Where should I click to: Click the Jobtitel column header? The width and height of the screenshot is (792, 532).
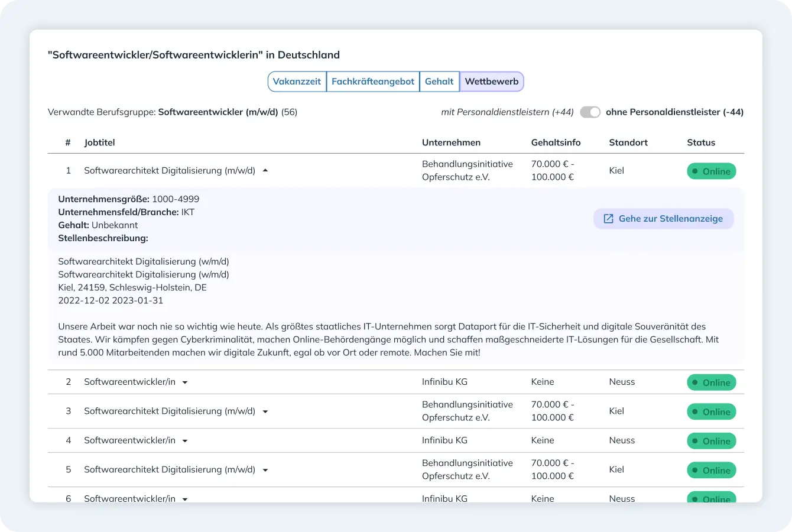click(99, 142)
